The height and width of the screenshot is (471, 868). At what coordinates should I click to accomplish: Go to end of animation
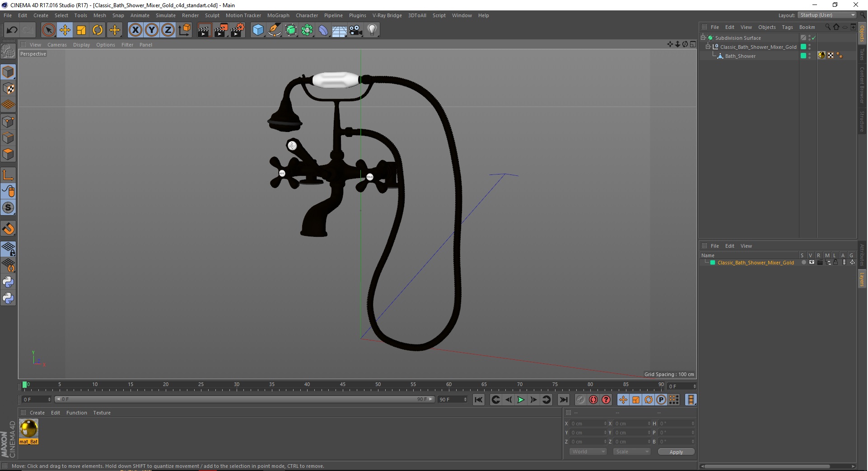tap(563, 400)
